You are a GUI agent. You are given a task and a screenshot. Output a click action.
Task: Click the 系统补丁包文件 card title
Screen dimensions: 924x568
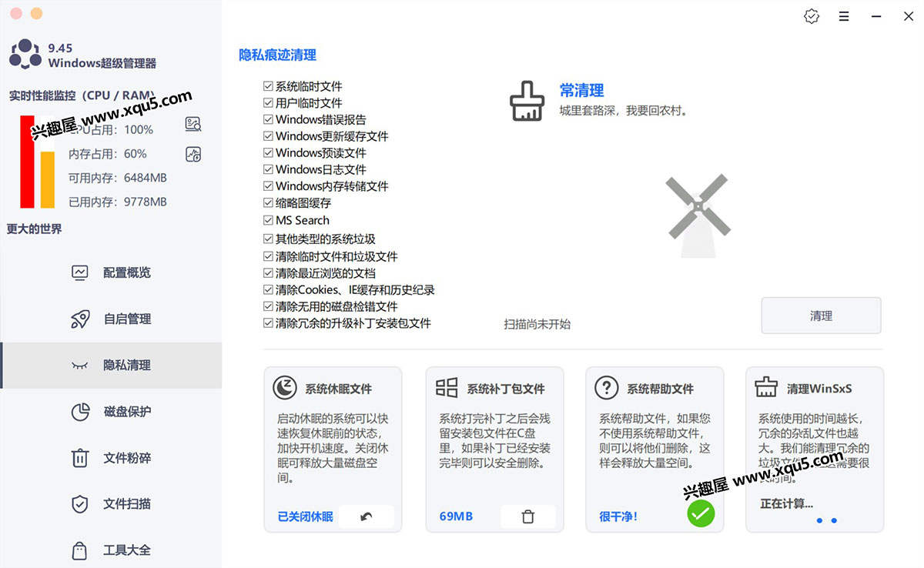point(506,389)
